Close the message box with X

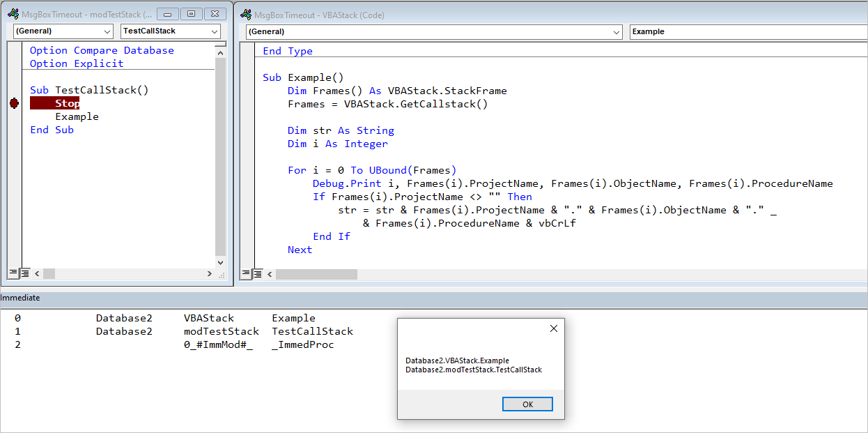(554, 328)
